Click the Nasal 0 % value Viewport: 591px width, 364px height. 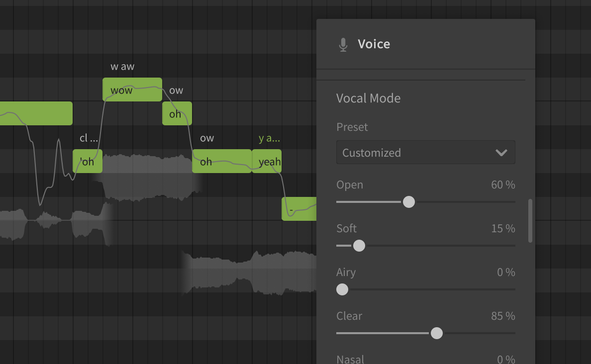click(506, 359)
